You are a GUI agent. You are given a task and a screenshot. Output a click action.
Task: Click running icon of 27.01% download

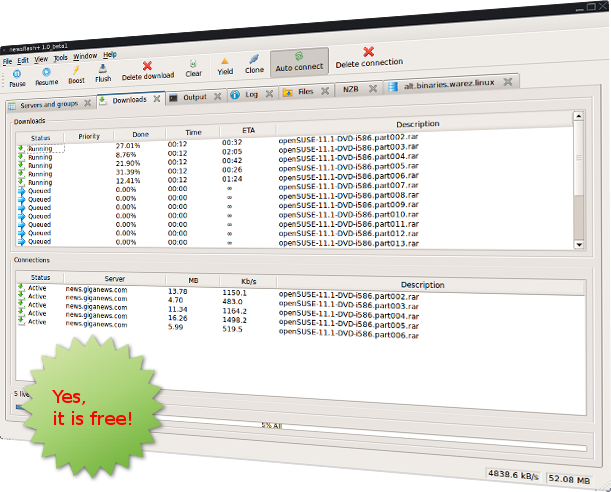click(x=21, y=148)
